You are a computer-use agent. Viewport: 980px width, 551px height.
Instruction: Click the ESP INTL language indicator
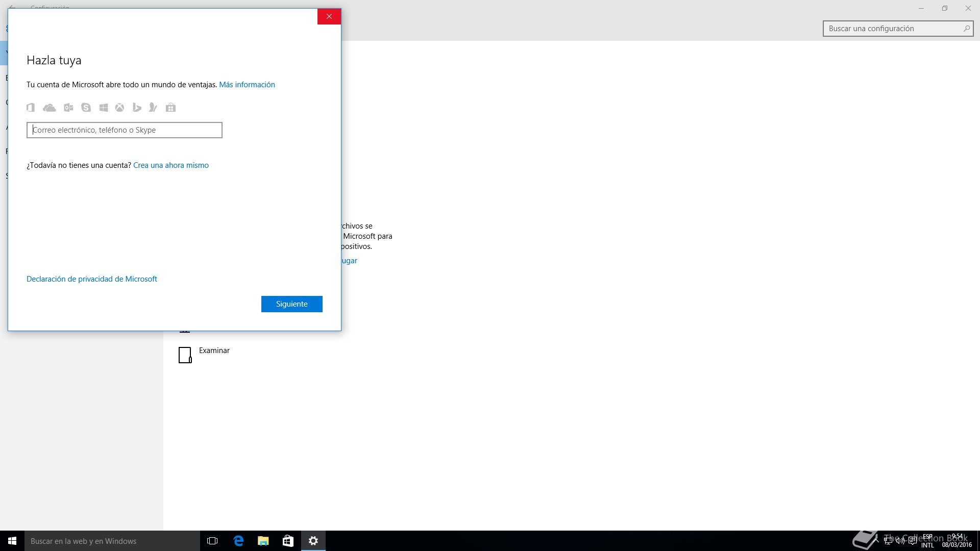[x=927, y=541]
